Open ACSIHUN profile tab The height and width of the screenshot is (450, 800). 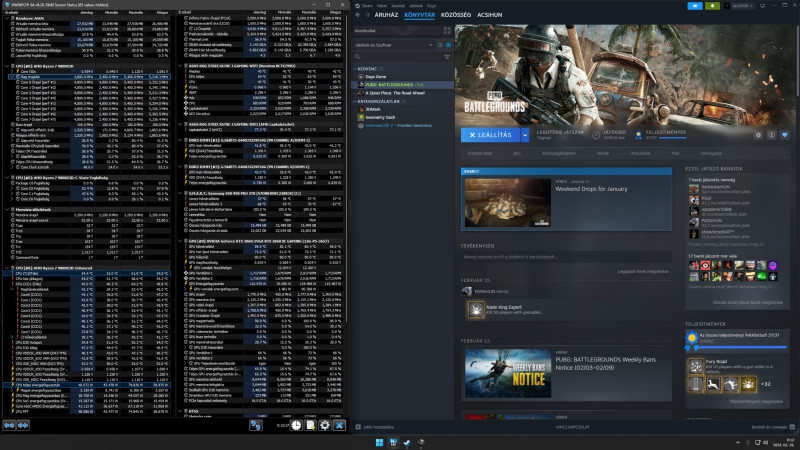pos(489,15)
